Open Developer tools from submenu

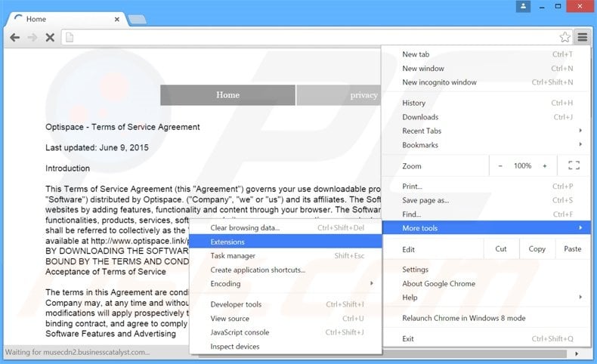286,304
